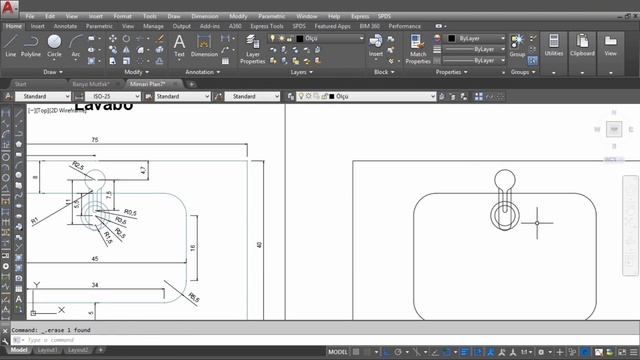Activate Match Properties tool

[x=418, y=49]
